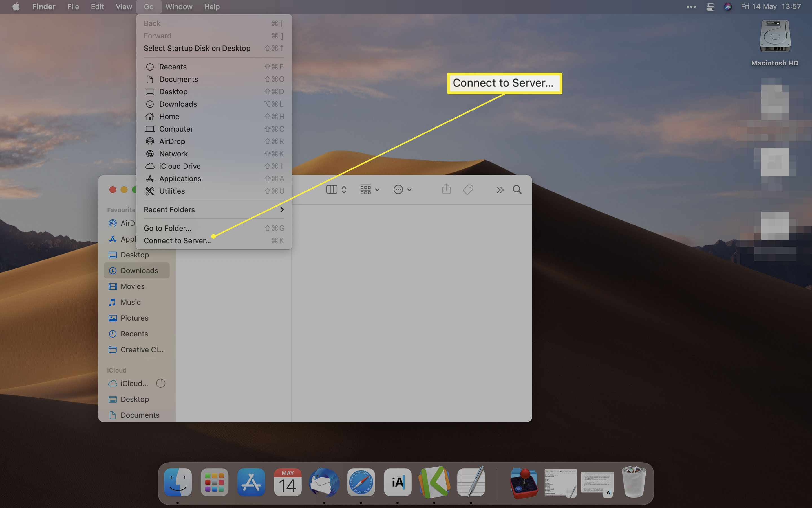Open the View menu

pyautogui.click(x=124, y=7)
